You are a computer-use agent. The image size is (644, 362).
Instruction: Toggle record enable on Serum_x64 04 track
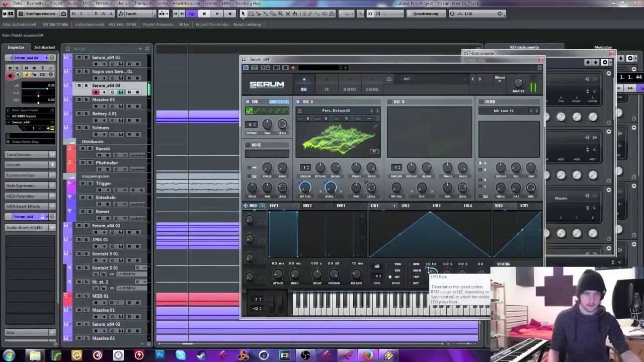96,93
